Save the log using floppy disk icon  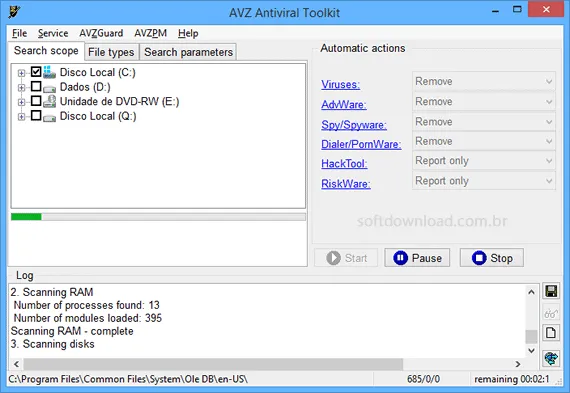[x=551, y=291]
